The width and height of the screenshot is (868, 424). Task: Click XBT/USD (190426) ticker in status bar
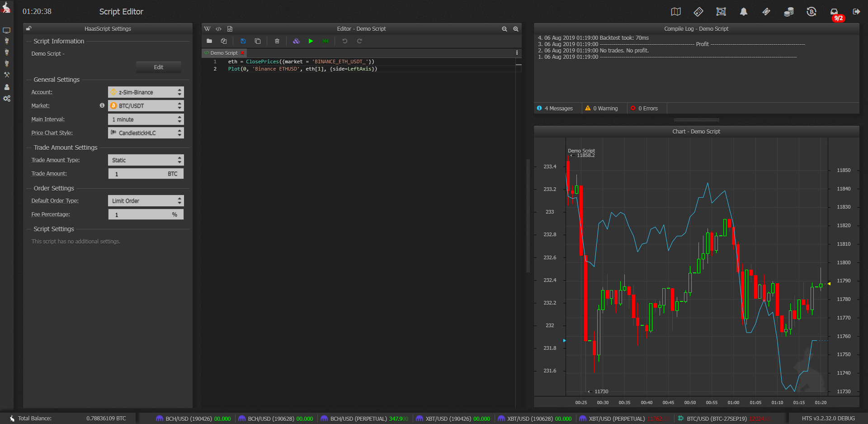tap(453, 419)
